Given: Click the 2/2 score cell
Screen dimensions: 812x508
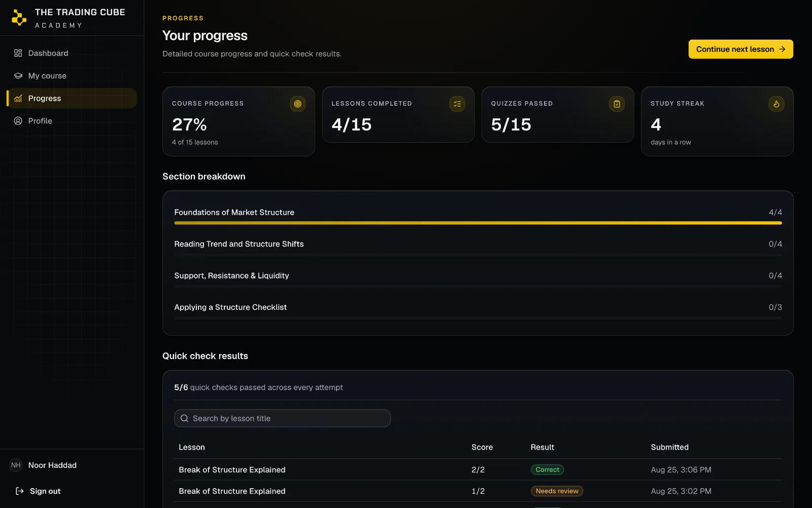Looking at the screenshot, I should click(x=478, y=470).
